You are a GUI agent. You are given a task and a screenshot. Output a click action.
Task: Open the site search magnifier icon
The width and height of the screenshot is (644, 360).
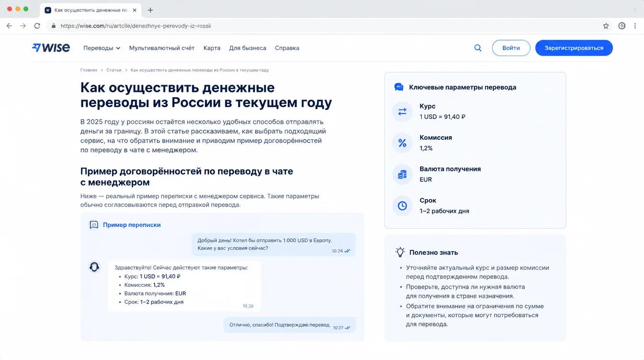coord(478,48)
